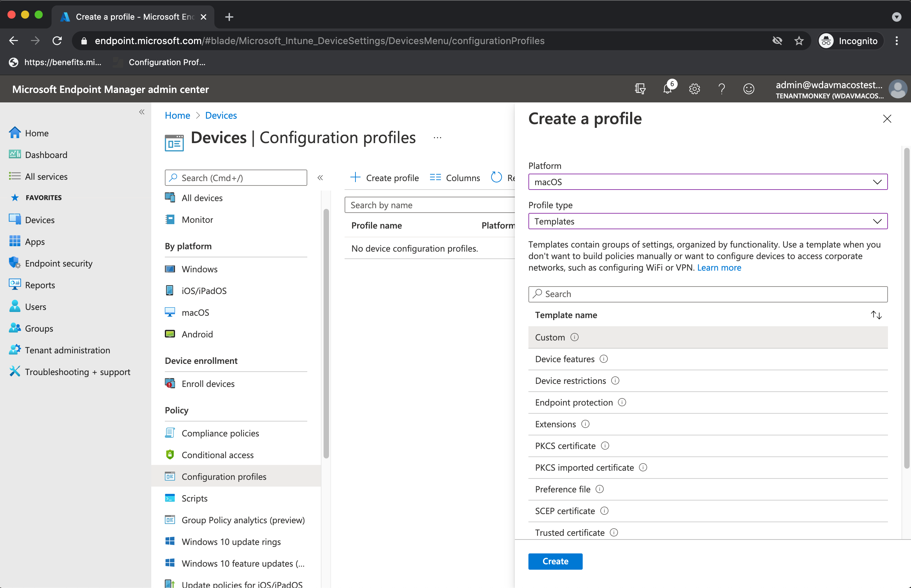Show info for Preference file template
The width and height of the screenshot is (911, 588).
pyautogui.click(x=600, y=489)
